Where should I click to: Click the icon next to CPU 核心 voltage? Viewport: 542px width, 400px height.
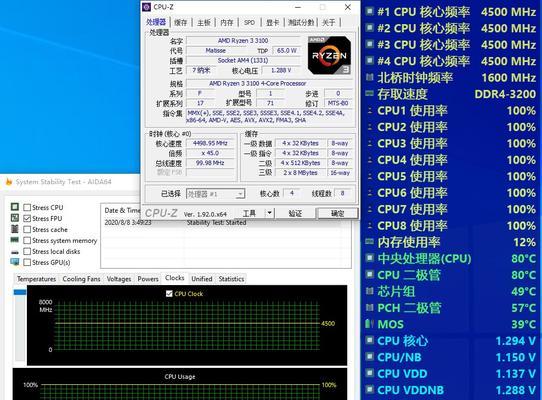click(370, 340)
